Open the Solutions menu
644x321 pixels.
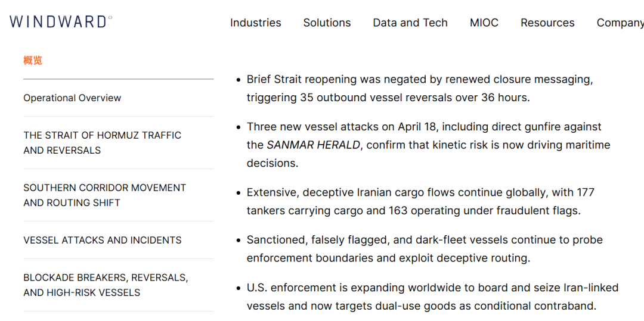(327, 23)
